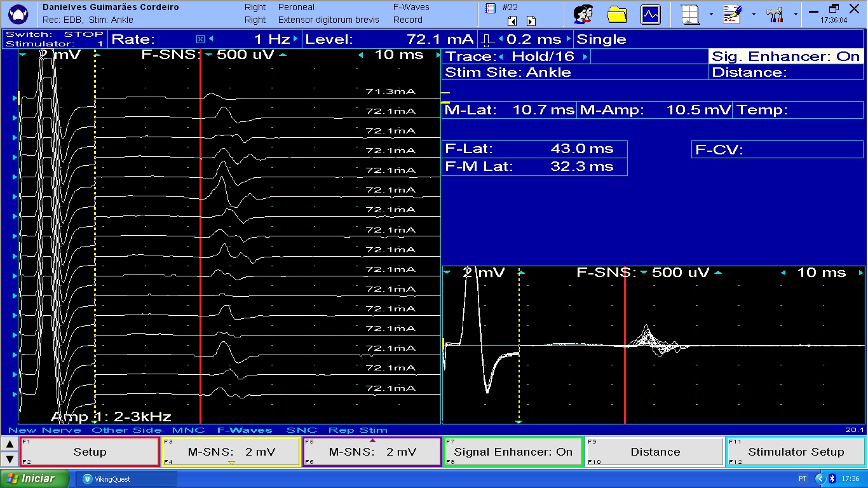Viewport: 868px width, 488px height.
Task: Increase the Rate value with right arrow
Action: [x=295, y=39]
